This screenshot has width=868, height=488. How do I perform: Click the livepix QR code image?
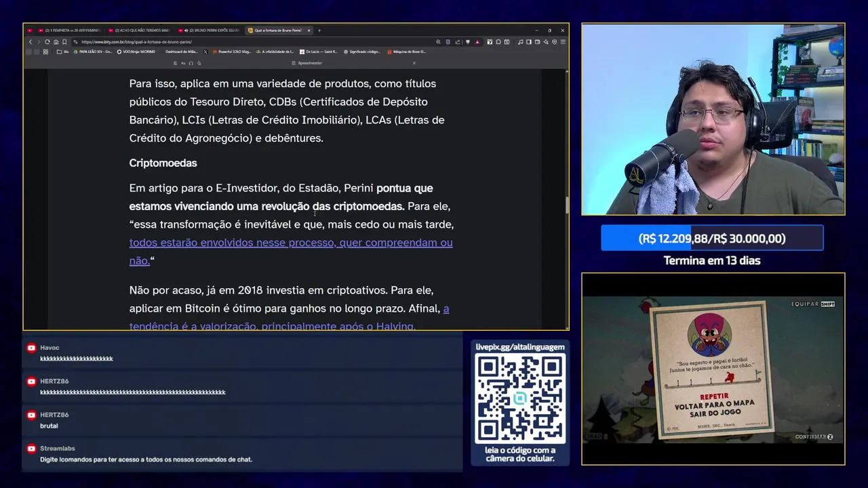(x=520, y=399)
